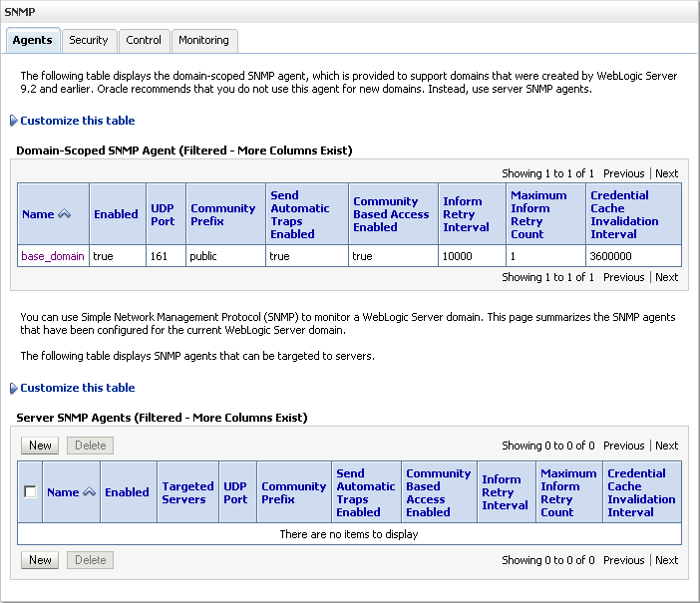700x603 pixels.
Task: Click the sort arrow icon beside Name in Server SNMP Agents table
Action: 89,492
